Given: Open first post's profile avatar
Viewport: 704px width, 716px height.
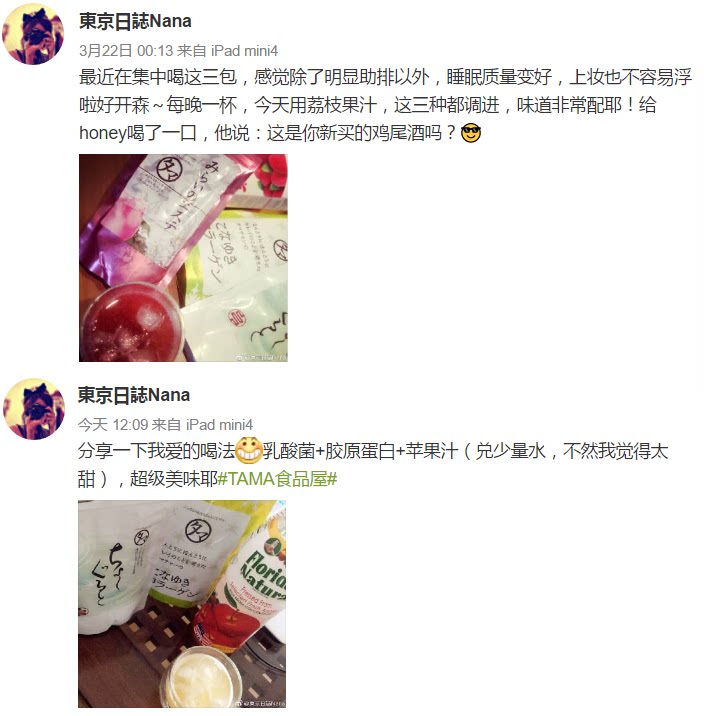Looking at the screenshot, I should click(33, 34).
